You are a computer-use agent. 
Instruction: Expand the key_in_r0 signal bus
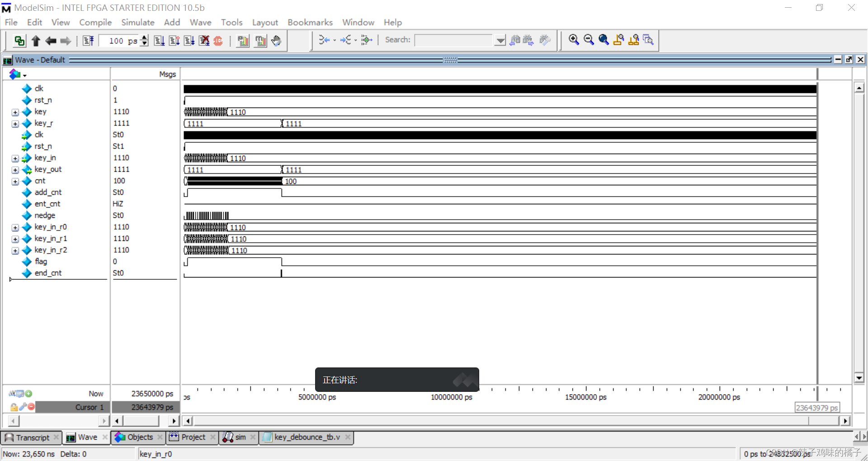(15, 227)
